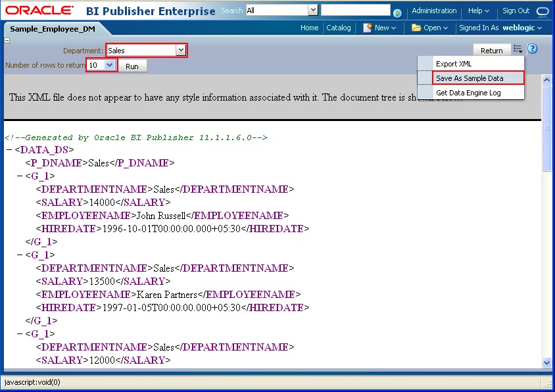The height and width of the screenshot is (392, 555).
Task: Click the Open folder icon
Action: point(416,28)
